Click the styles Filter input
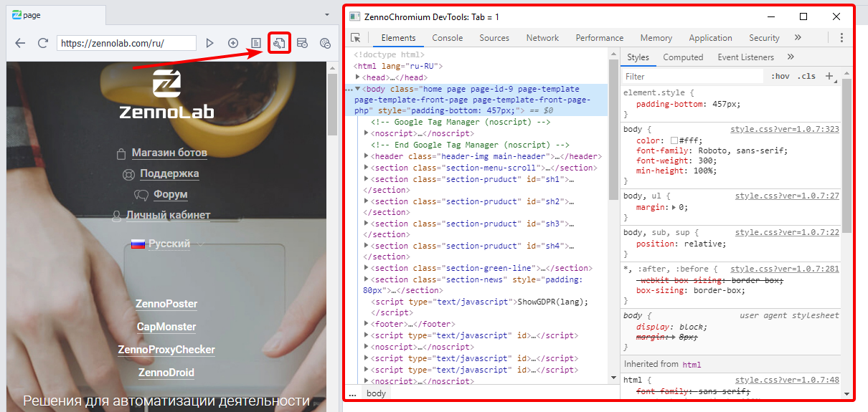Image resolution: width=868 pixels, height=412 pixels. point(692,77)
